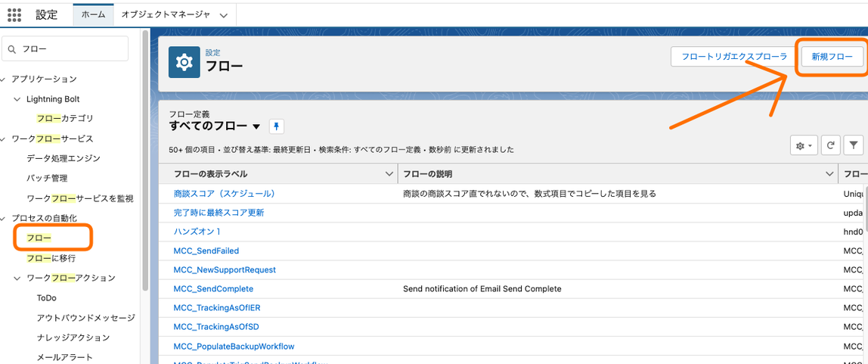The image size is (868, 364).
Task: Select ナレッジアクション in the sidebar
Action: (x=73, y=338)
